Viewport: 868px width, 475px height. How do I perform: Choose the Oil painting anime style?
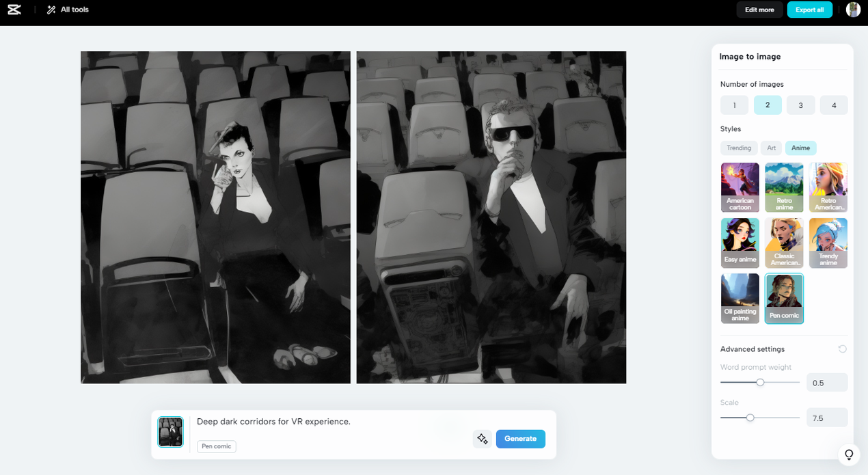point(740,299)
